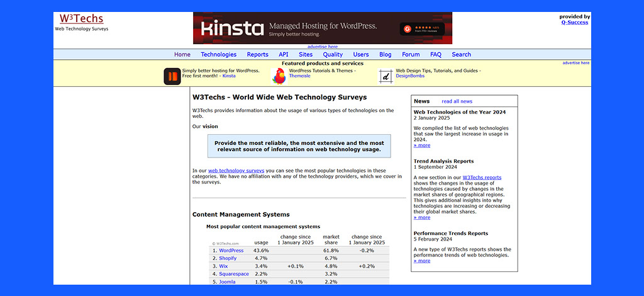Open the Quality menu item
The height and width of the screenshot is (296, 644).
333,54
